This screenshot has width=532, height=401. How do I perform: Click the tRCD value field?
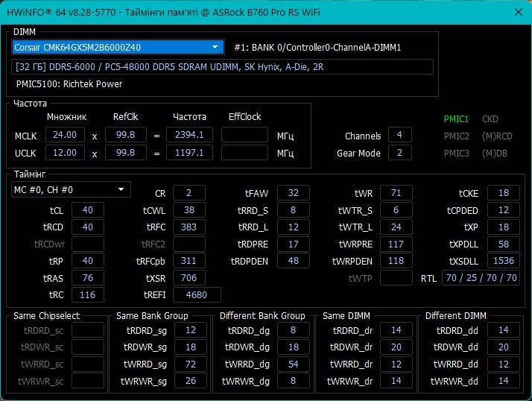[87, 227]
